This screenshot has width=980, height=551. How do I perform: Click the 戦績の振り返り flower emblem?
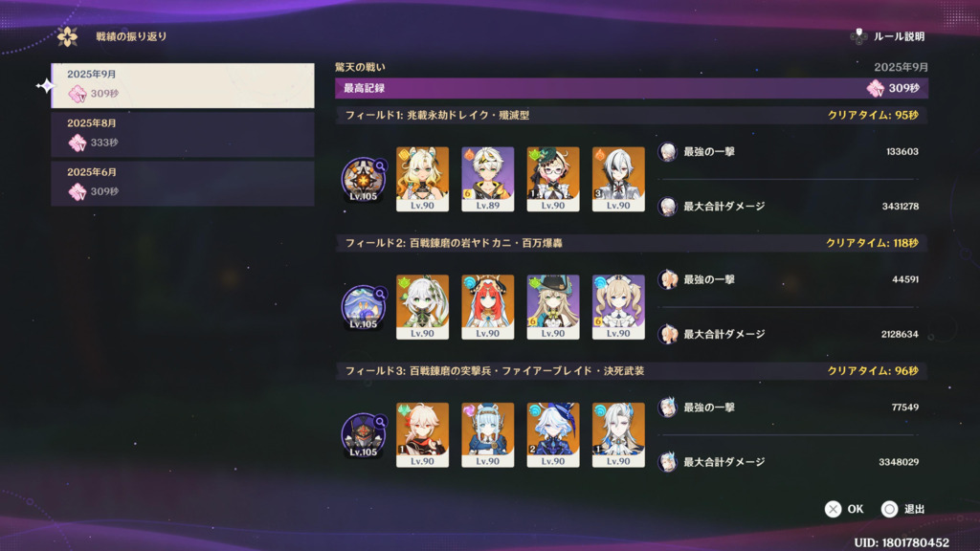[x=68, y=37]
